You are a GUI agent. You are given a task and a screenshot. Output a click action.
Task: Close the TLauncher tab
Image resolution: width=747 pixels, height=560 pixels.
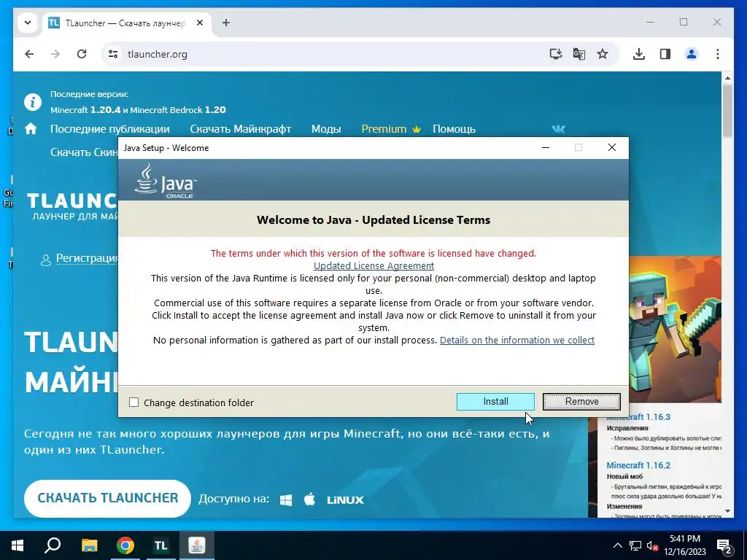[200, 23]
